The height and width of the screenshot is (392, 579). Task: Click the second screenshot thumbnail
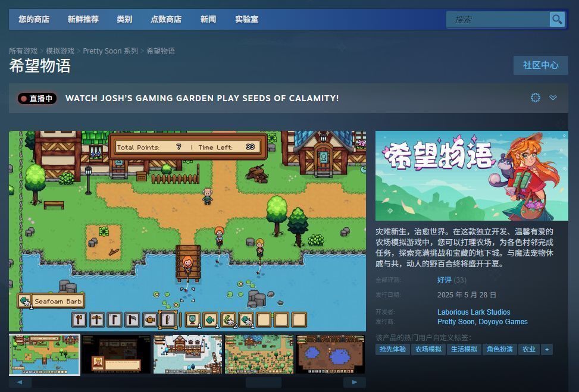click(116, 355)
